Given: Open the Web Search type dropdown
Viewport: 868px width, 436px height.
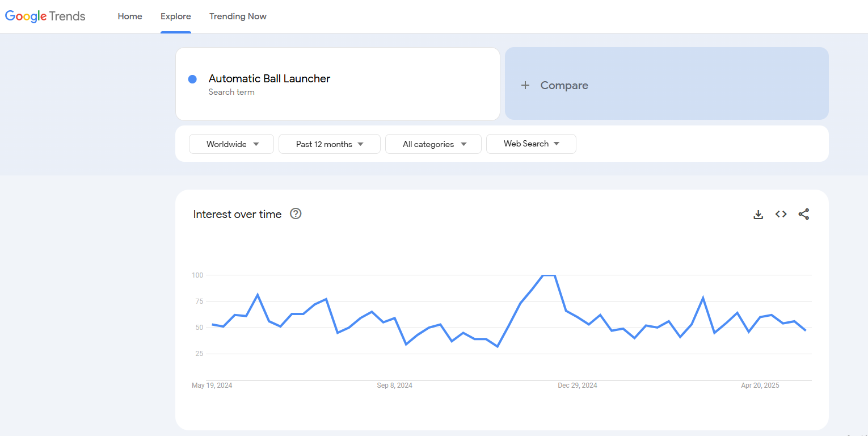Looking at the screenshot, I should 531,144.
